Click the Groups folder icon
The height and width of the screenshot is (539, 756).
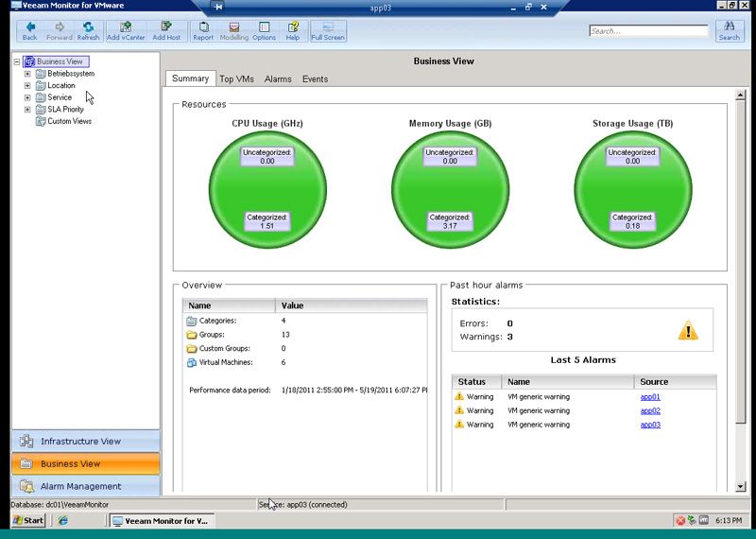point(192,335)
